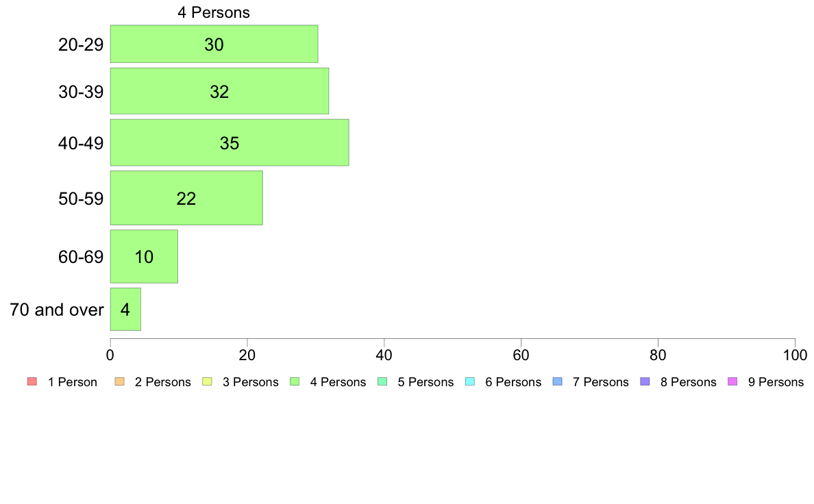
Task: Toggle the 8 Persons purple legend swatch
Action: [x=645, y=381]
